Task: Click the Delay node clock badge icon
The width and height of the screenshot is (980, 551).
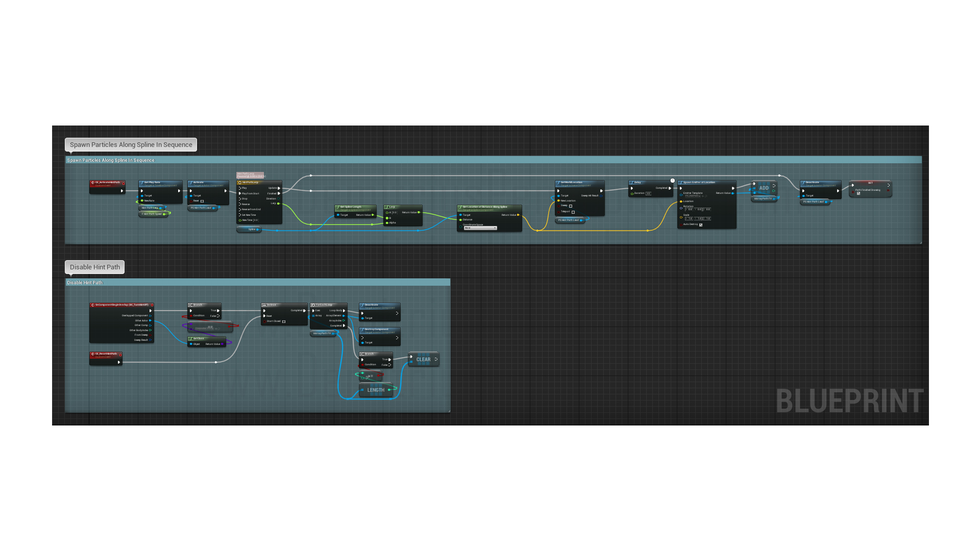Action: click(x=673, y=181)
